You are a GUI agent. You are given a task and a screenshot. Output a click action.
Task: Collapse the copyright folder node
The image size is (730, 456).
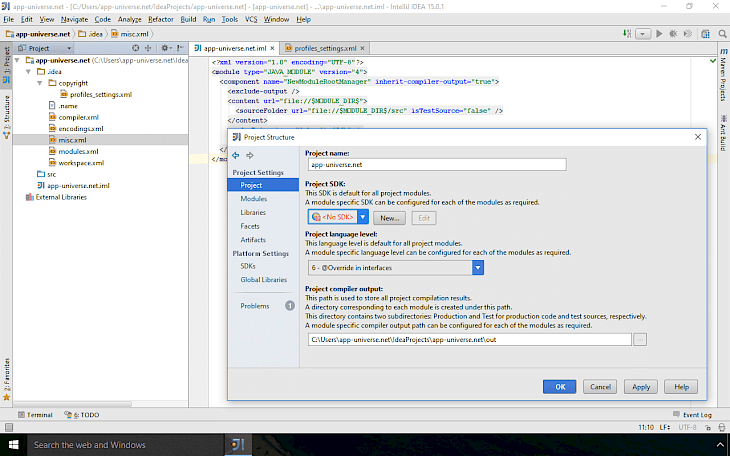click(x=40, y=83)
